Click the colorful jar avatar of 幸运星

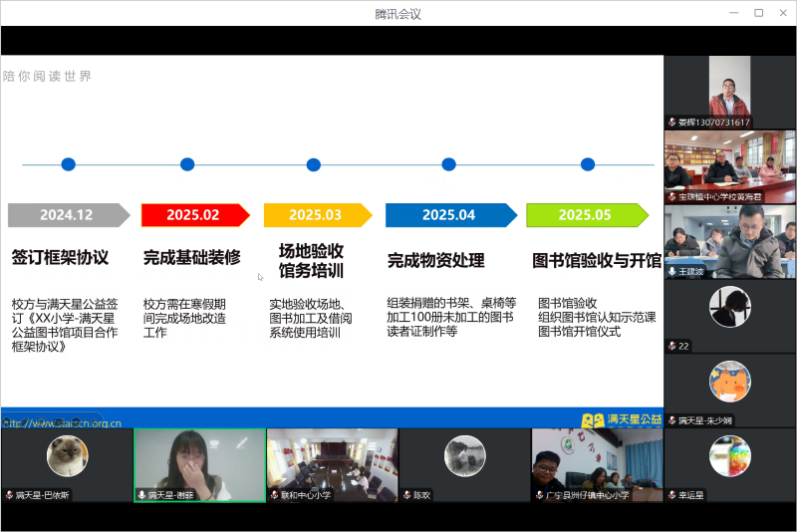coord(730,455)
